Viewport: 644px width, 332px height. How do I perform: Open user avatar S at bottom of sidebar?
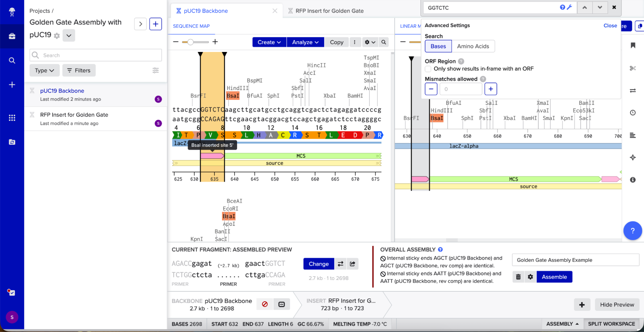[x=12, y=317]
